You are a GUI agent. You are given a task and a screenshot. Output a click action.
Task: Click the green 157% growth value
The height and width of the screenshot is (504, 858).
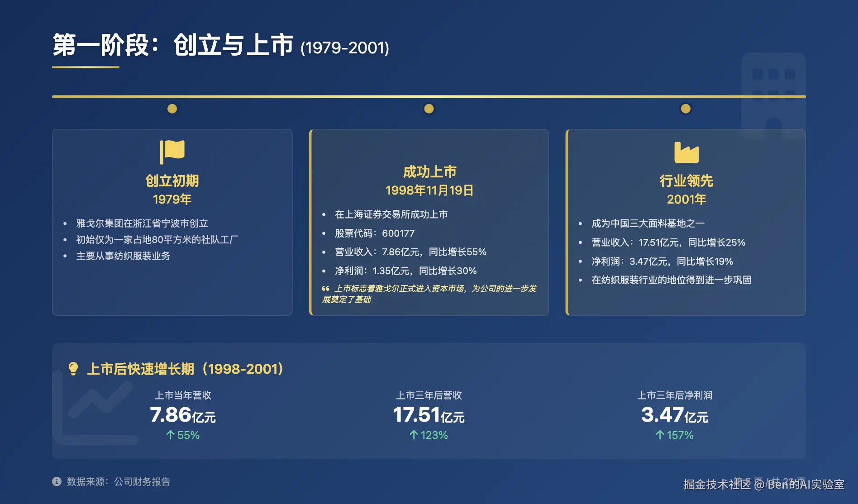click(680, 435)
